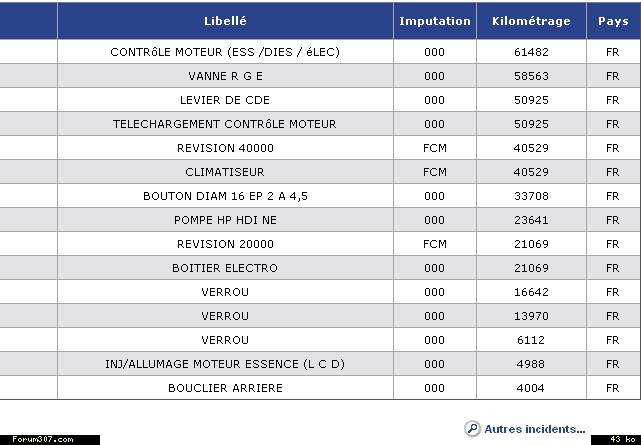Click the TELECHARGEMENT CONTRôLE MOTEUR entry
This screenshot has width=641, height=445.
tap(225, 124)
